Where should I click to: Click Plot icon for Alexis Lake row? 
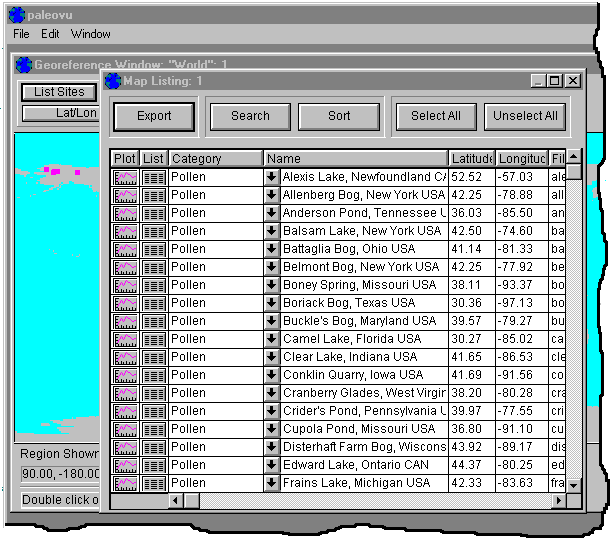[125, 177]
